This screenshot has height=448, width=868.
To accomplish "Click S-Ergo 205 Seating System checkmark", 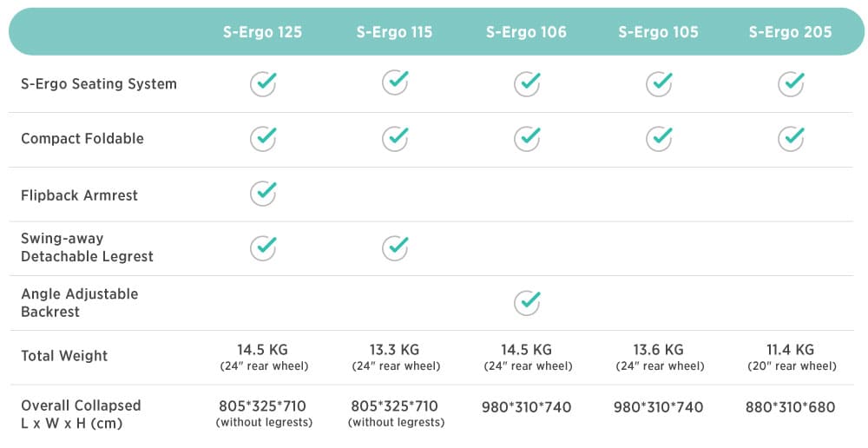I will tap(791, 83).
